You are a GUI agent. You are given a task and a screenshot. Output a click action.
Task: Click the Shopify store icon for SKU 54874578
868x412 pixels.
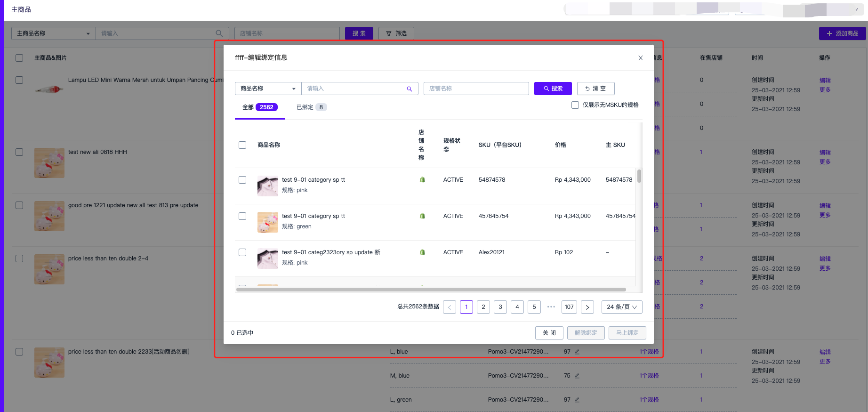click(422, 180)
